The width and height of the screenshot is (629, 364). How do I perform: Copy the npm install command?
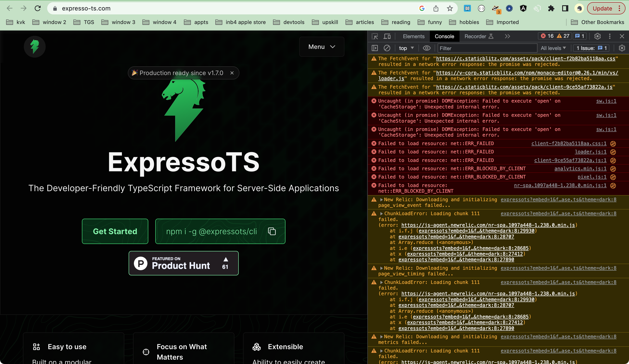coord(272,231)
